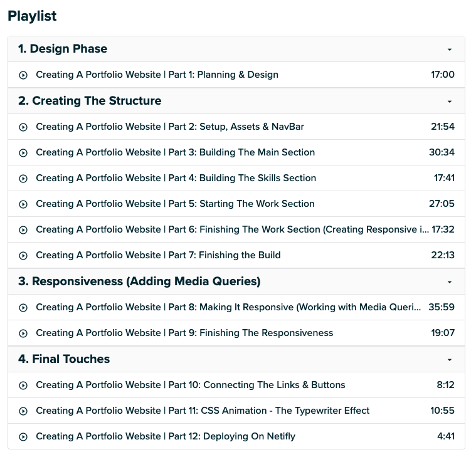Click play icon beside Part 3: Building The Main Section
Viewport: 476px width, 462px height.
pyautogui.click(x=23, y=153)
